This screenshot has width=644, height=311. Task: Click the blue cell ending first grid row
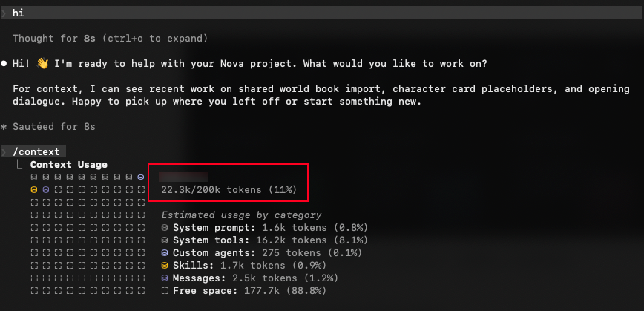pos(141,177)
